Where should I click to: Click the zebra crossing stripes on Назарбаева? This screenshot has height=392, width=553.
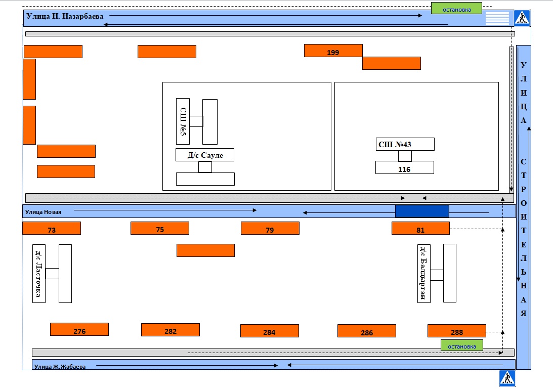click(x=497, y=18)
